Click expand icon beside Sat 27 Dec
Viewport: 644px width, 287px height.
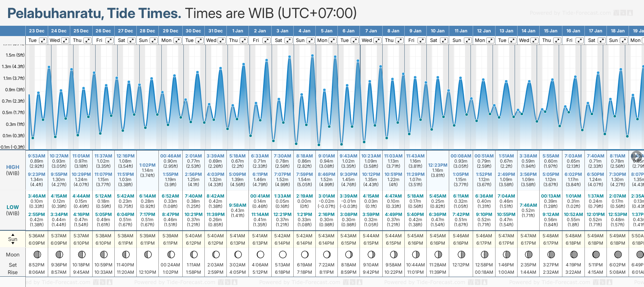point(131,40)
